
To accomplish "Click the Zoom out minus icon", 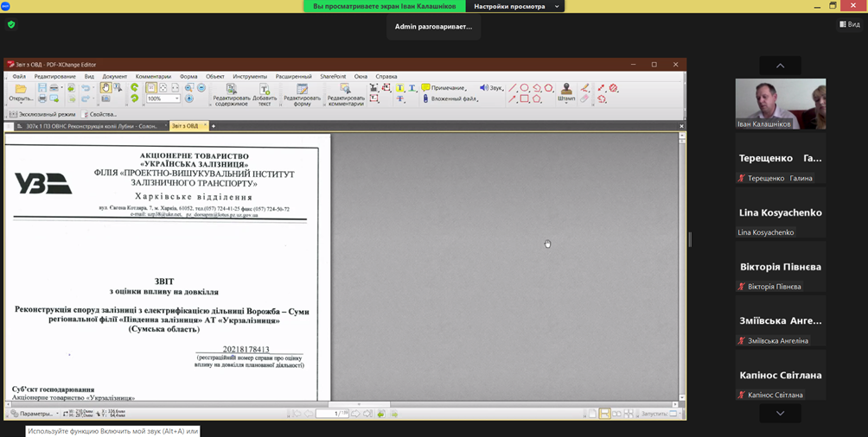I will [x=201, y=87].
